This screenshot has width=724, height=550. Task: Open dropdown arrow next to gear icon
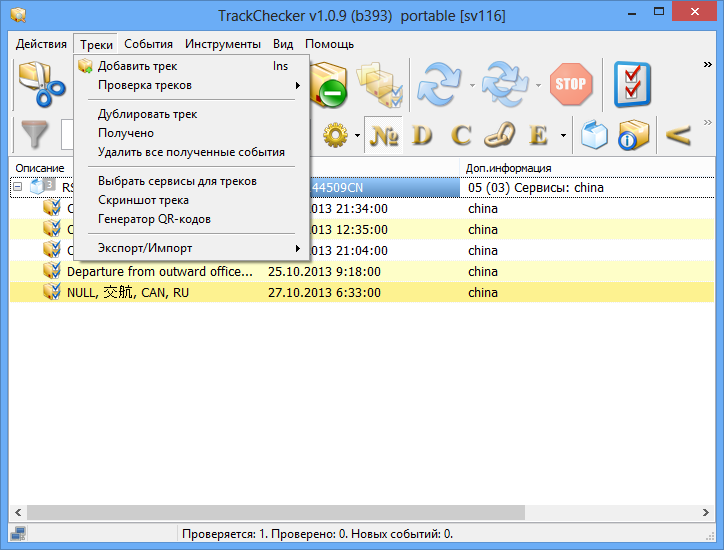(356, 135)
